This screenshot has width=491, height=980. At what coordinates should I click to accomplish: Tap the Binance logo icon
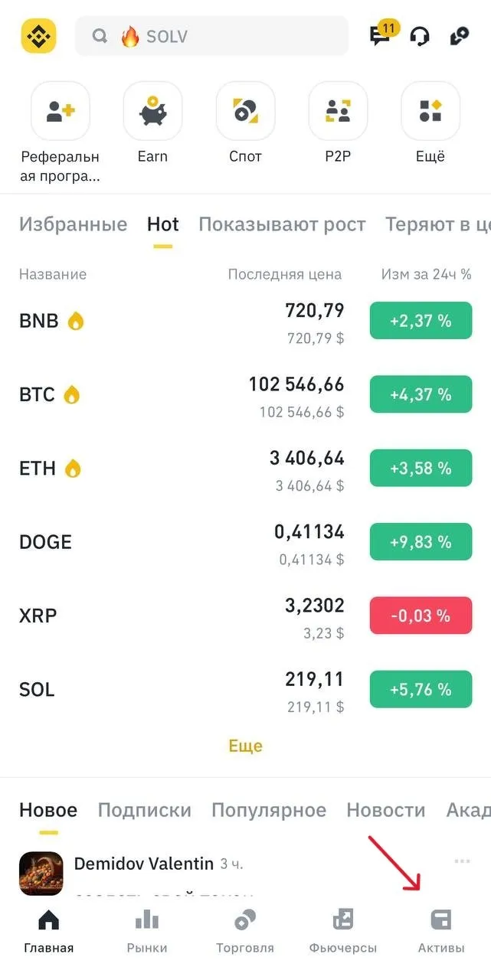[x=38, y=36]
